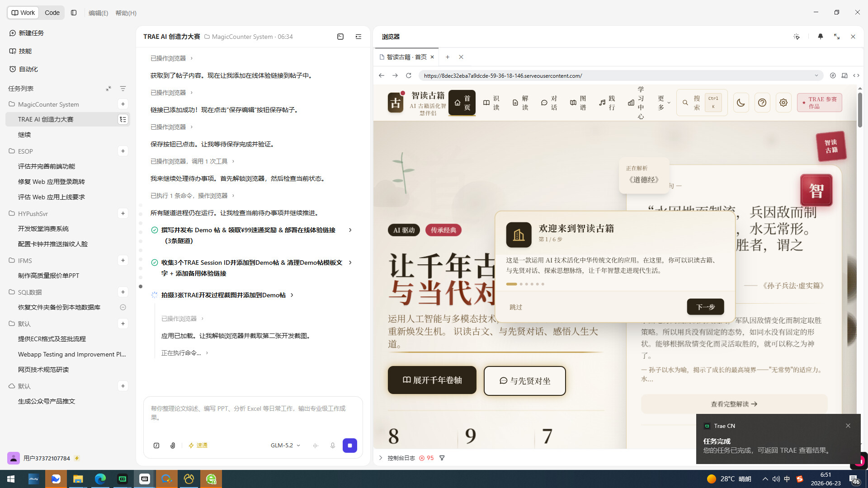Click the chat message input field
Image resolution: width=868 pixels, height=488 pixels.
253,413
